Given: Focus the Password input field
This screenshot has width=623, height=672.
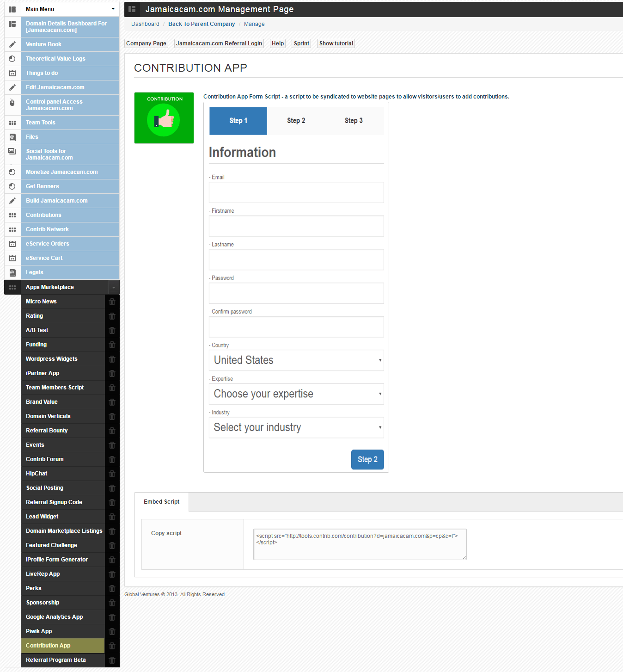Looking at the screenshot, I should pos(296,293).
